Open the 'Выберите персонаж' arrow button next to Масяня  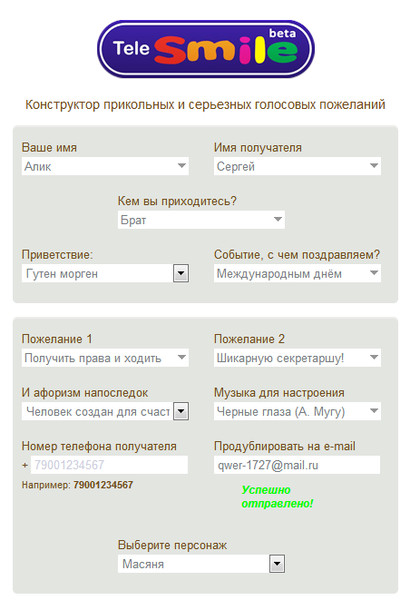pos(277,564)
